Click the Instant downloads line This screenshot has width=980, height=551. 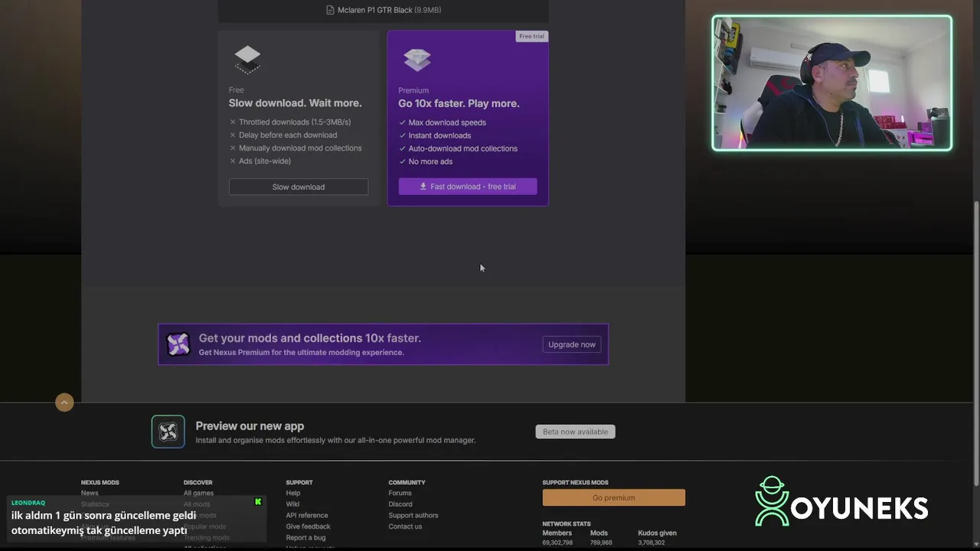(x=439, y=135)
